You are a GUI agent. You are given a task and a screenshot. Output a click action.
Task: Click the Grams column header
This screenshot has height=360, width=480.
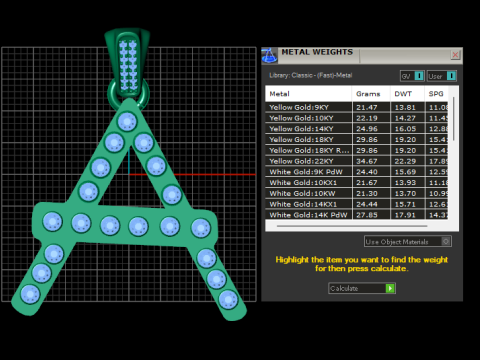tap(371, 94)
